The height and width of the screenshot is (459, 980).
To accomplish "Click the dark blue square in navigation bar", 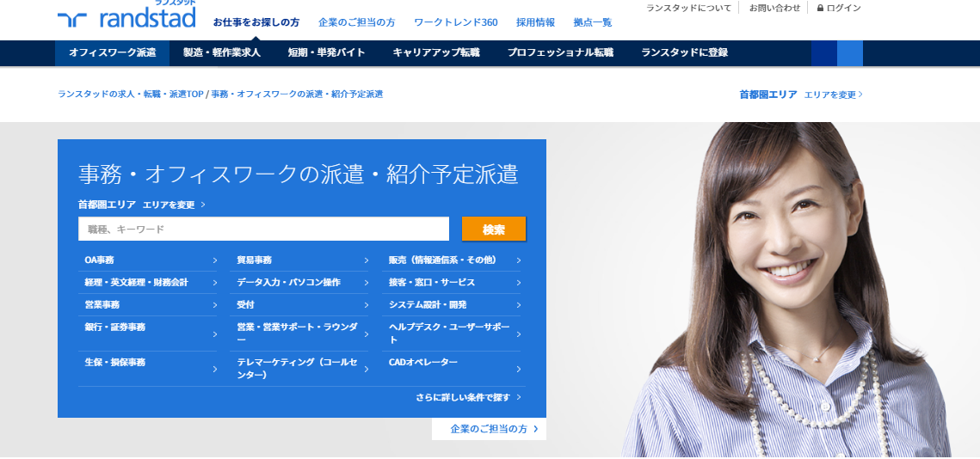I will coord(823,53).
